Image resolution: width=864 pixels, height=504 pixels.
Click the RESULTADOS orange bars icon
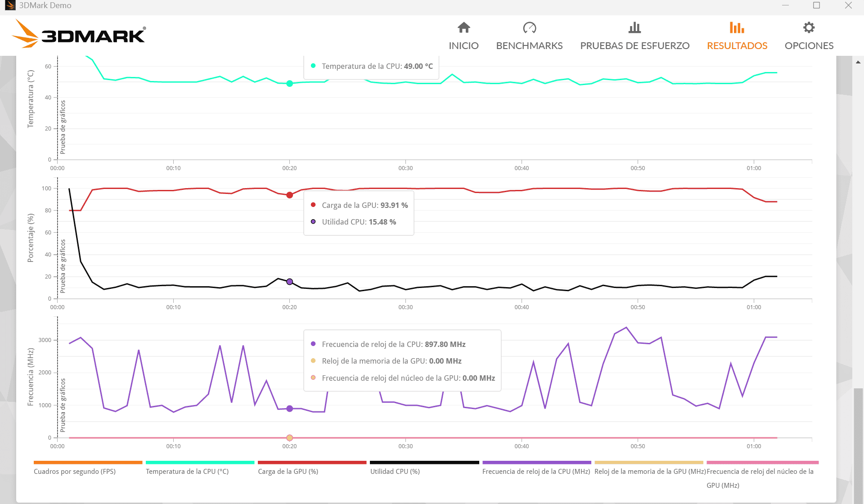(737, 28)
